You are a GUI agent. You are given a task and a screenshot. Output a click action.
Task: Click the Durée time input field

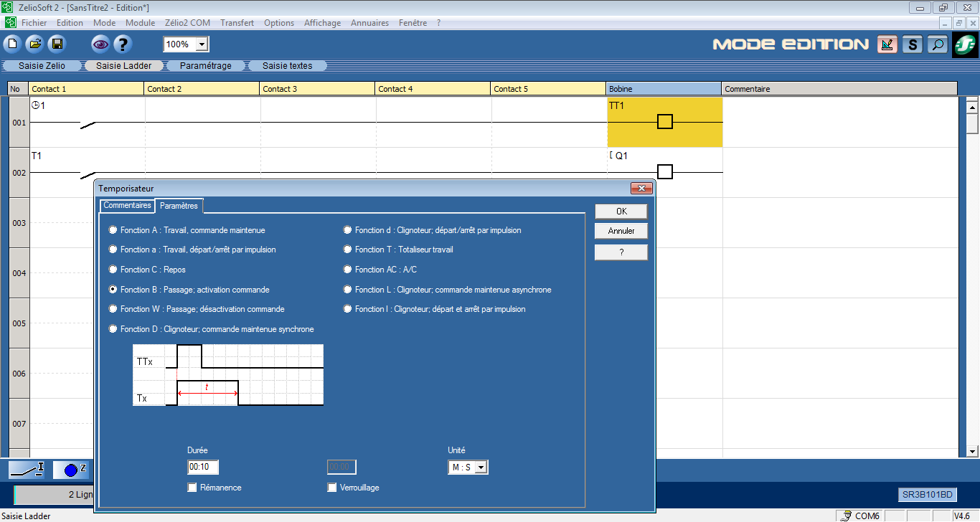click(202, 468)
